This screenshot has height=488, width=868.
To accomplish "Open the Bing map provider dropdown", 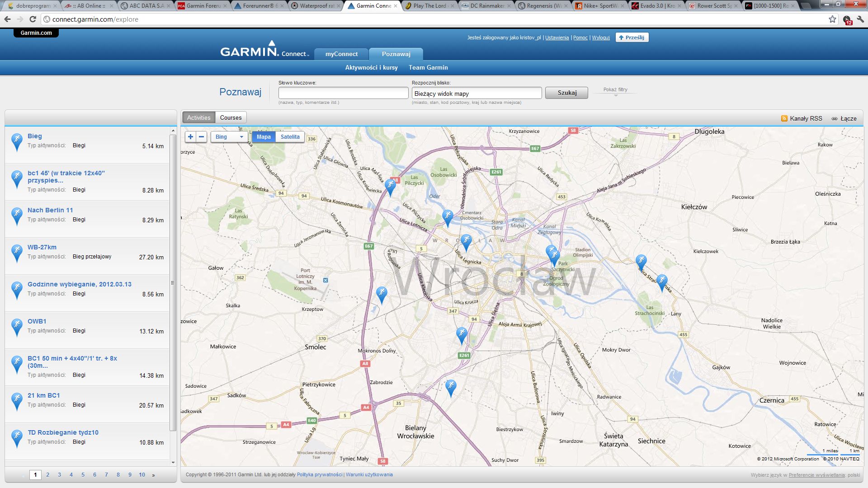I will (x=229, y=137).
